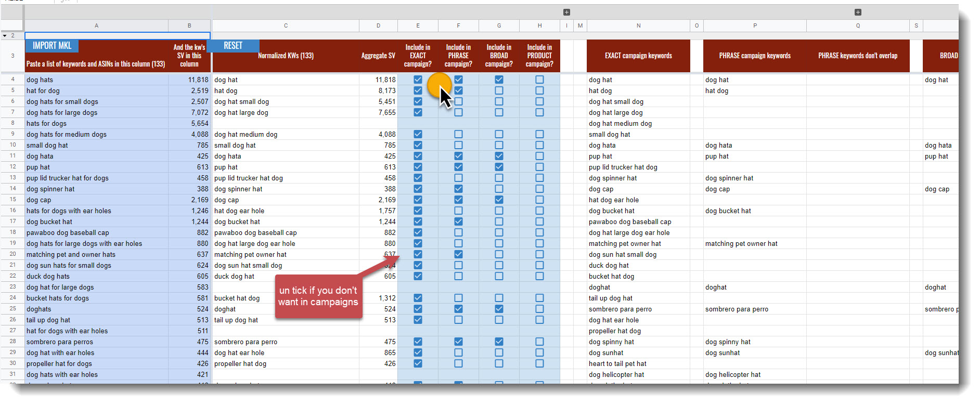Tick PRODUCT checkbox in the 11,818 "dog hat" row

(539, 80)
